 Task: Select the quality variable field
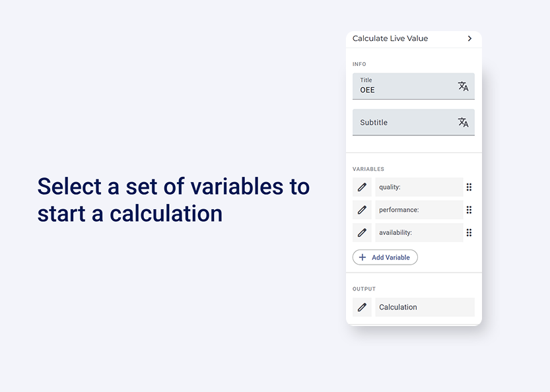click(x=419, y=187)
